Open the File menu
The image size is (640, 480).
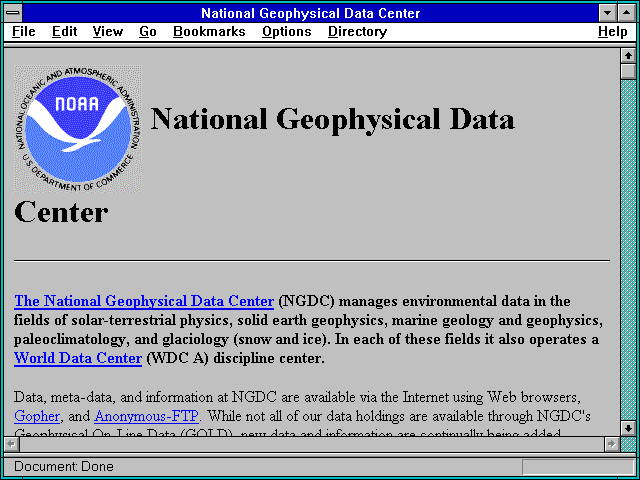(x=24, y=32)
